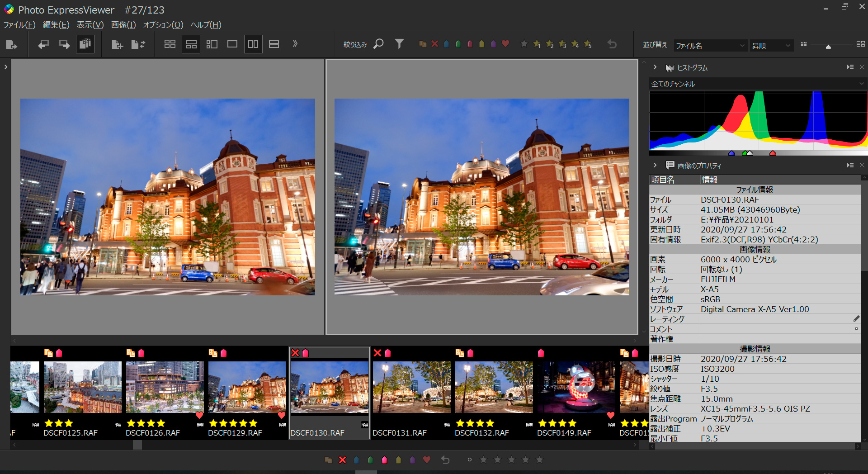Filter by 5-star rating in toolbar
This screenshot has width=868, height=474.
point(588,44)
